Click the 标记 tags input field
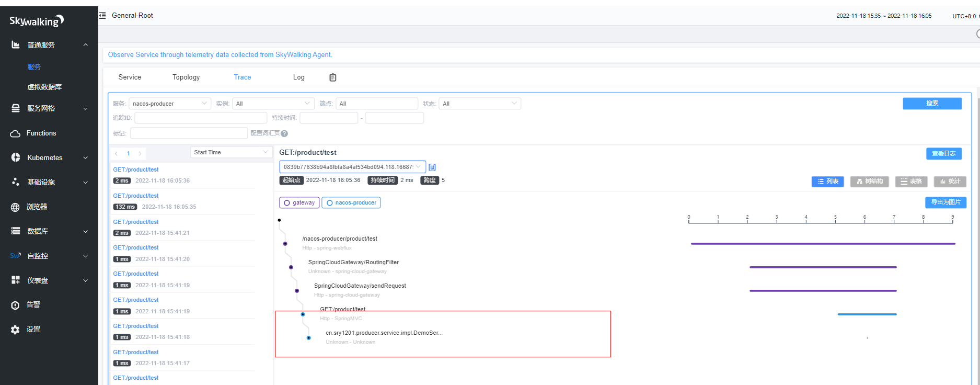The width and height of the screenshot is (980, 385). click(x=189, y=133)
